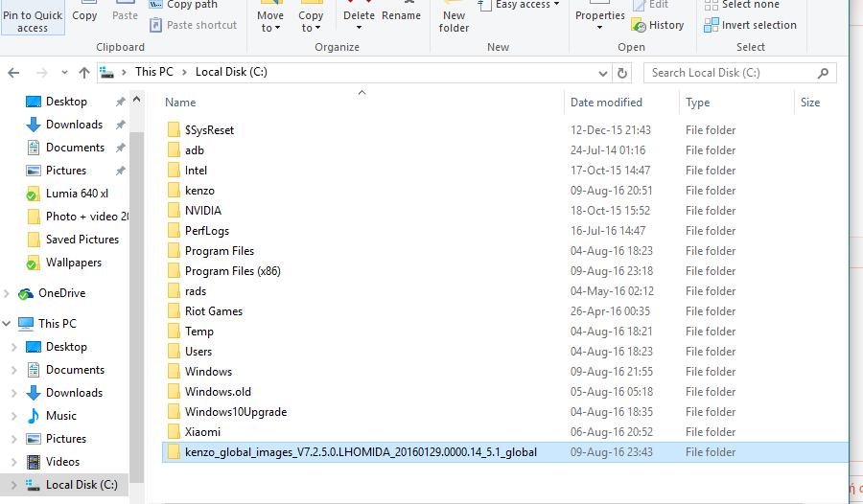Open recent locations dropdown chevron
863x504 pixels.
coord(64,73)
